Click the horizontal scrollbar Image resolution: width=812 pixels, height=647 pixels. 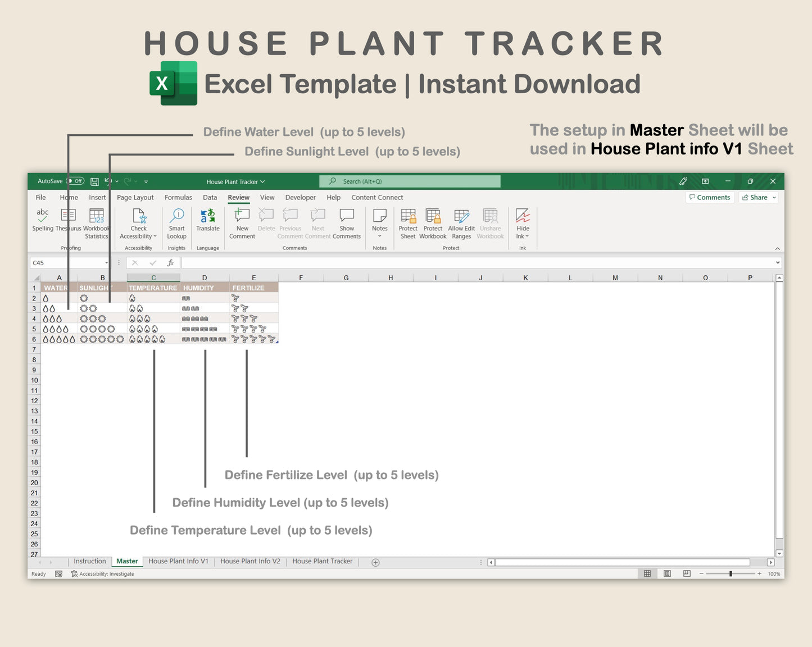(623, 562)
